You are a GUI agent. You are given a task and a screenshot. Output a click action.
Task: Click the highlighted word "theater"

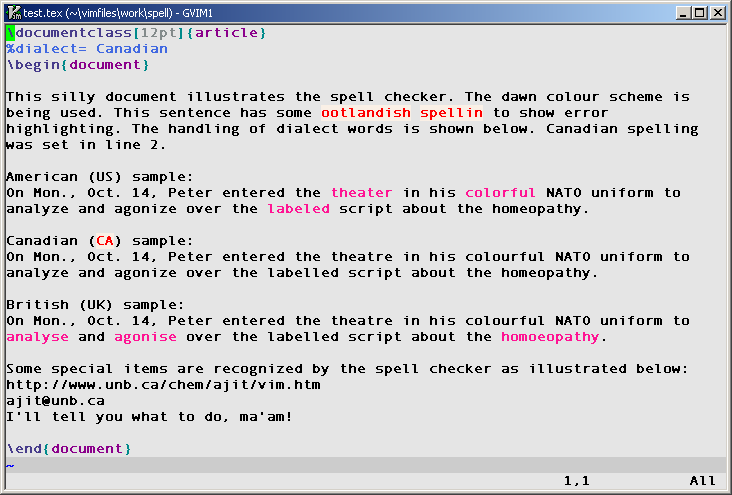[x=362, y=193]
